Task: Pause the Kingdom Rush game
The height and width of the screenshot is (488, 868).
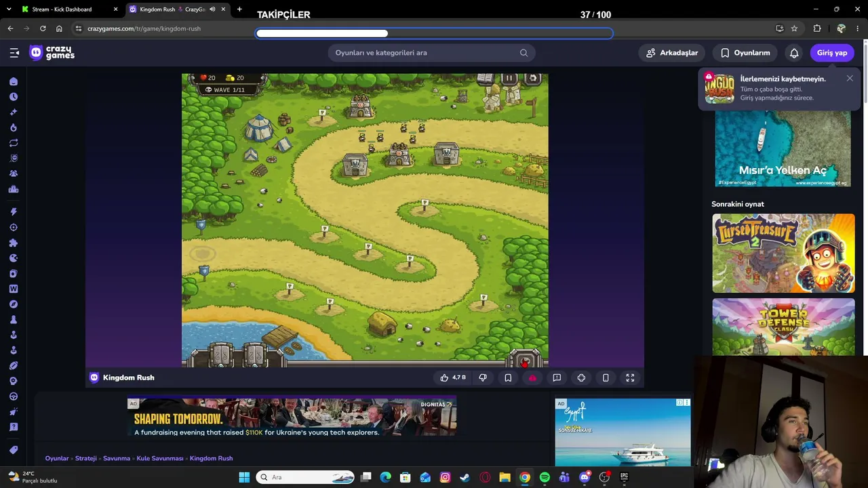Action: pos(509,79)
